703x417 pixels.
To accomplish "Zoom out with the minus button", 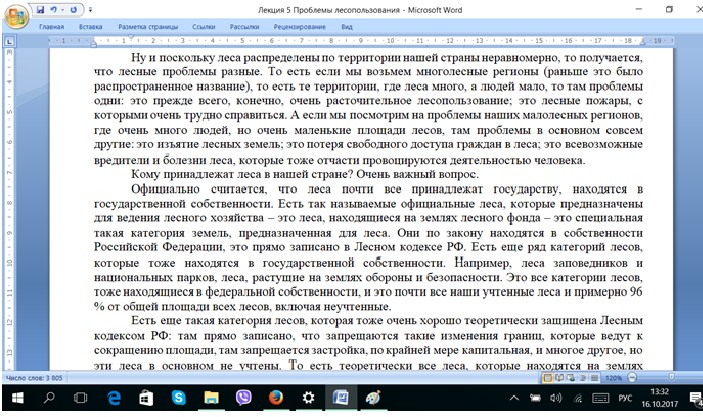I will click(632, 378).
